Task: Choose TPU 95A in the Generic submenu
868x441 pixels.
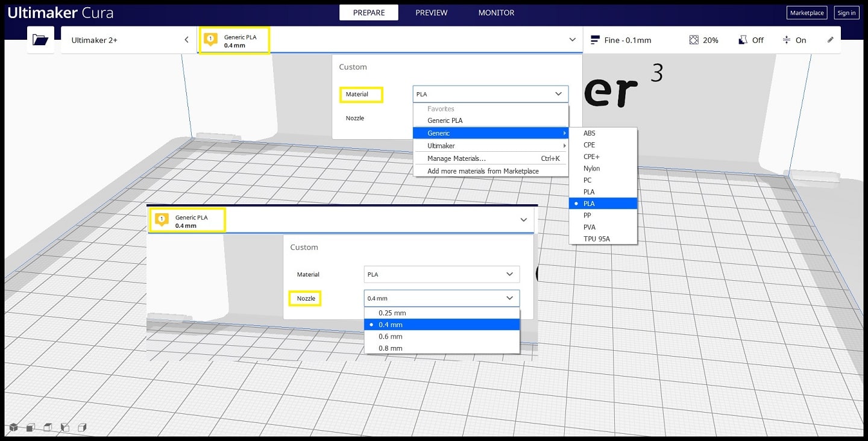Action: click(603, 239)
